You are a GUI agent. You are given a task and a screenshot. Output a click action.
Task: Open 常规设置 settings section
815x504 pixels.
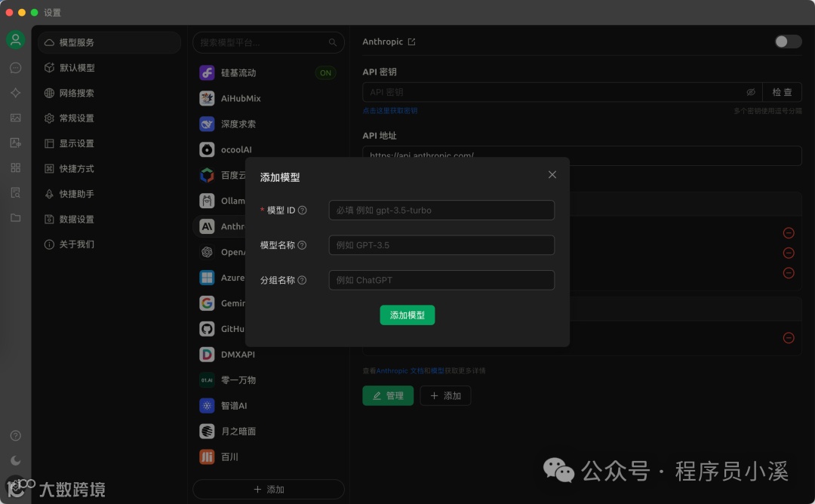(109, 118)
